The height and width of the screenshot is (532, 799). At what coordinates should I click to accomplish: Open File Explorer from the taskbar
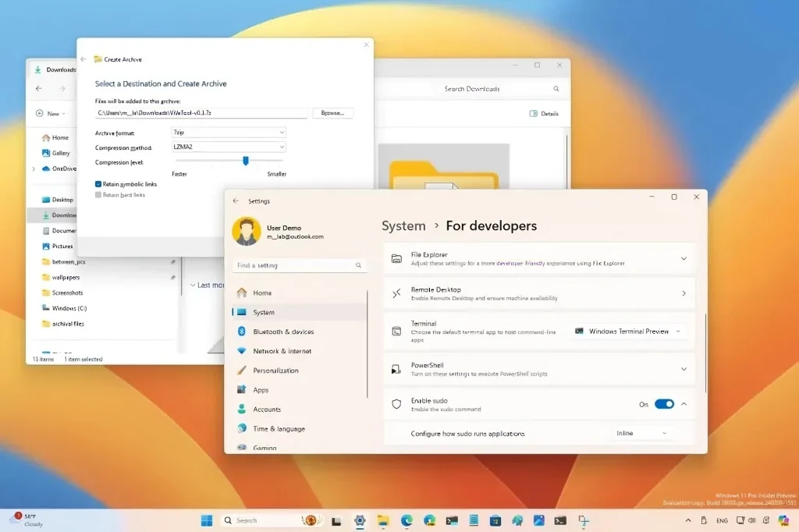[x=382, y=520]
